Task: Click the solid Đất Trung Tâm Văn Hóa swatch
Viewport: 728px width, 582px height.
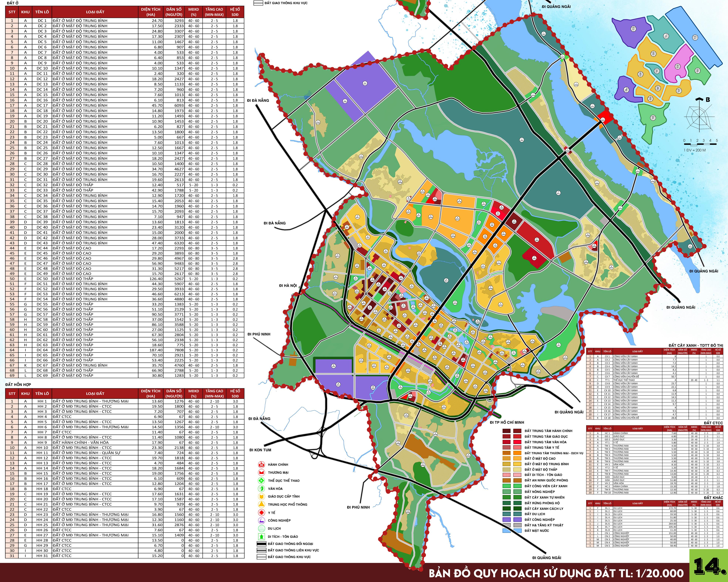Action: (517, 442)
